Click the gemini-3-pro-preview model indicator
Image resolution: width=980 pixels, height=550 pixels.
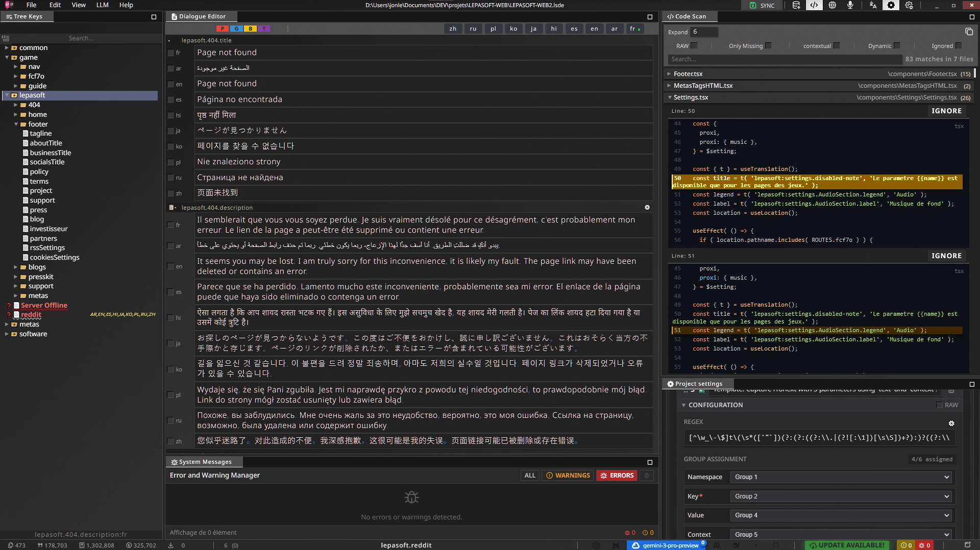click(x=666, y=545)
